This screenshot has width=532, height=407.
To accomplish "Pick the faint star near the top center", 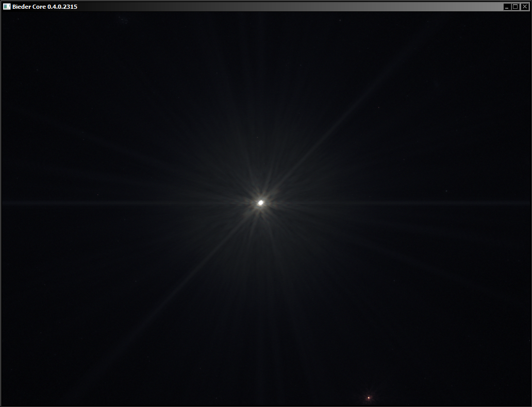I will tap(340, 20).
